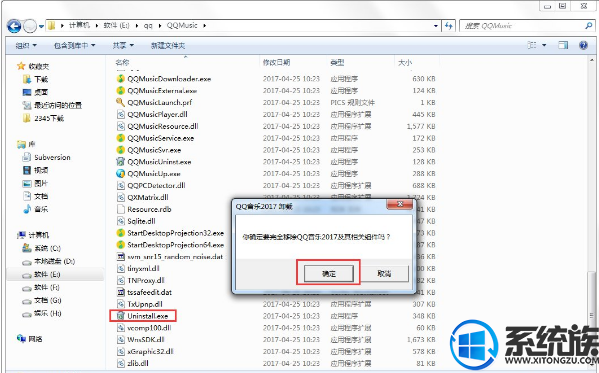Open the 包含到库中 menu
599x373 pixels.
(x=74, y=45)
